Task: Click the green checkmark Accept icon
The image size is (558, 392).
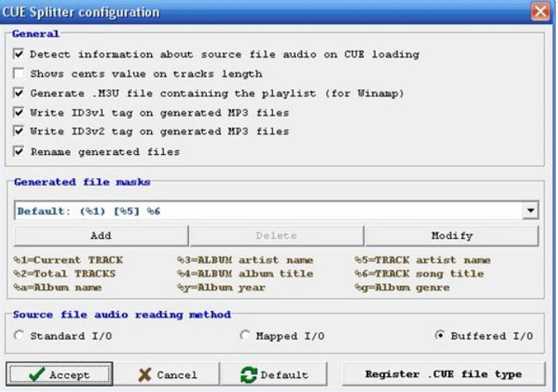Action: click(x=36, y=375)
